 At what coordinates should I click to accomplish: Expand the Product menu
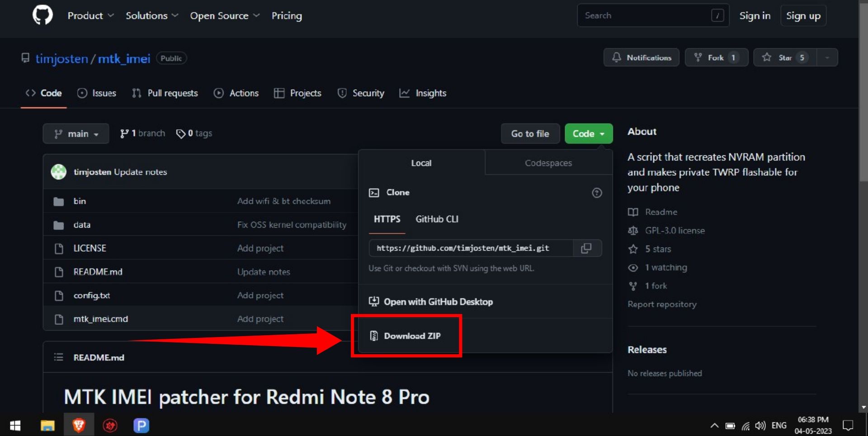90,16
